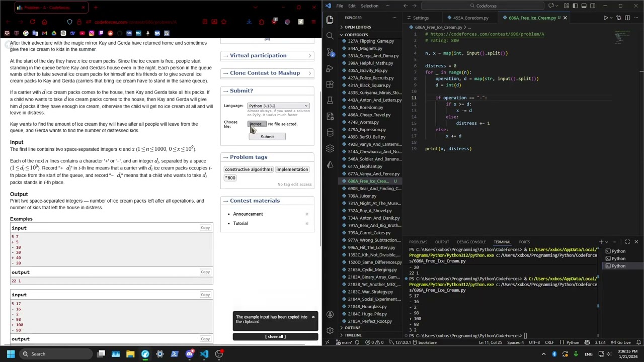
Task: Open notifications bell in VS Code status bar
Action: (x=638, y=343)
